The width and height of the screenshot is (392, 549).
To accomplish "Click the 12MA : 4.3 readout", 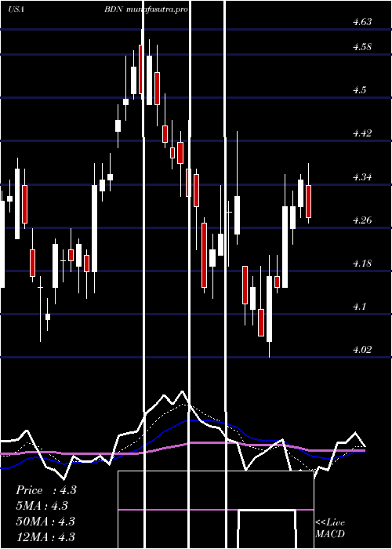I will click(x=45, y=536).
